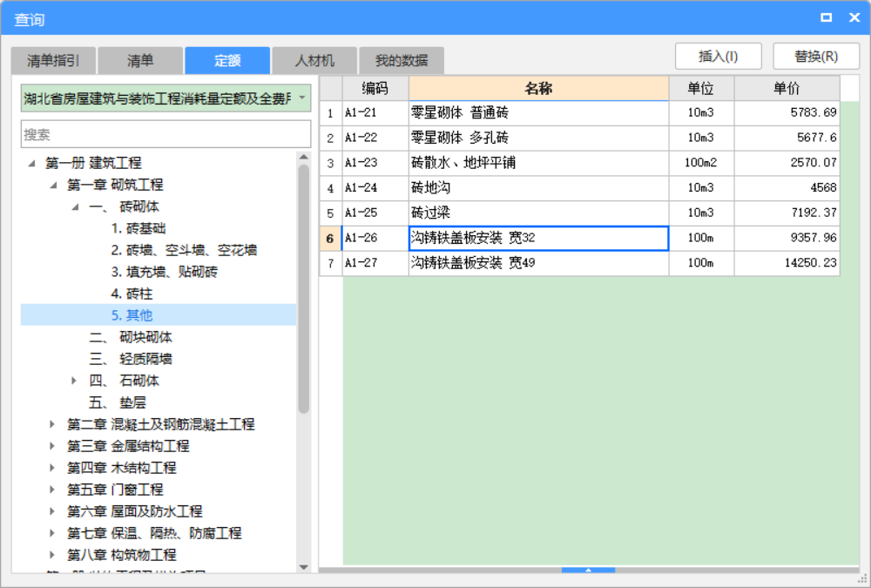The width and height of the screenshot is (871, 588).
Task: Expand 第三章 金属结构工程
Action: [x=51, y=446]
